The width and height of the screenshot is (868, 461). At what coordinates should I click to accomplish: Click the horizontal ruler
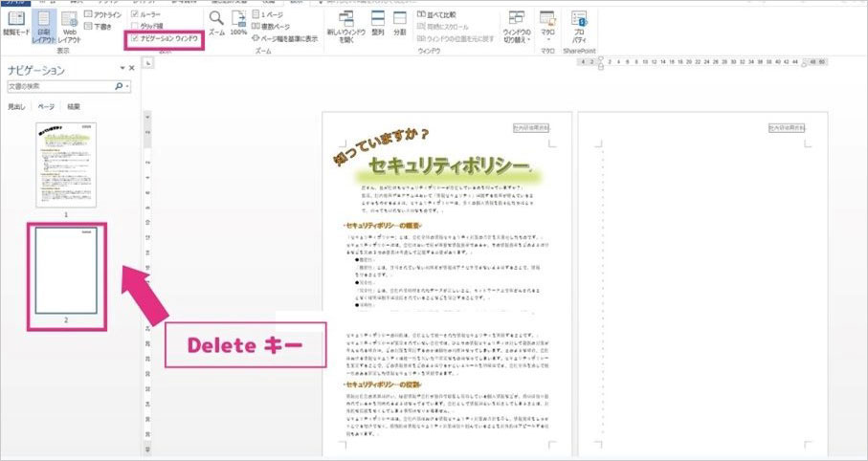701,62
